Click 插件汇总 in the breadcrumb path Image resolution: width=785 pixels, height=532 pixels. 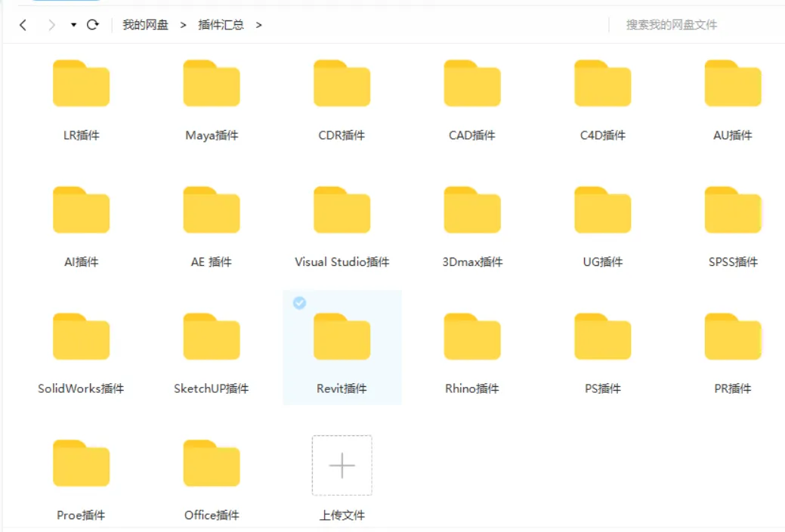(221, 24)
